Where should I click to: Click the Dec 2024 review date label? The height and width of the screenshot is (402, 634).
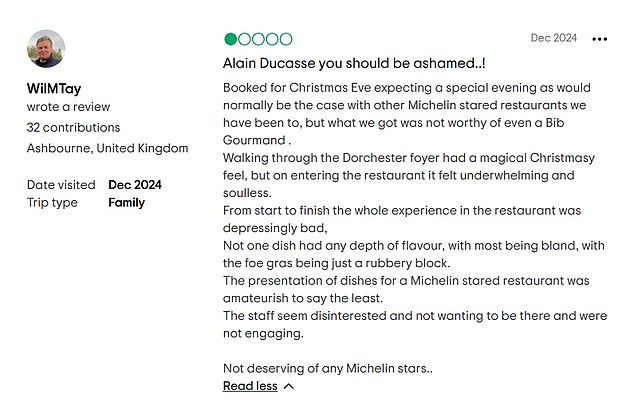[554, 38]
